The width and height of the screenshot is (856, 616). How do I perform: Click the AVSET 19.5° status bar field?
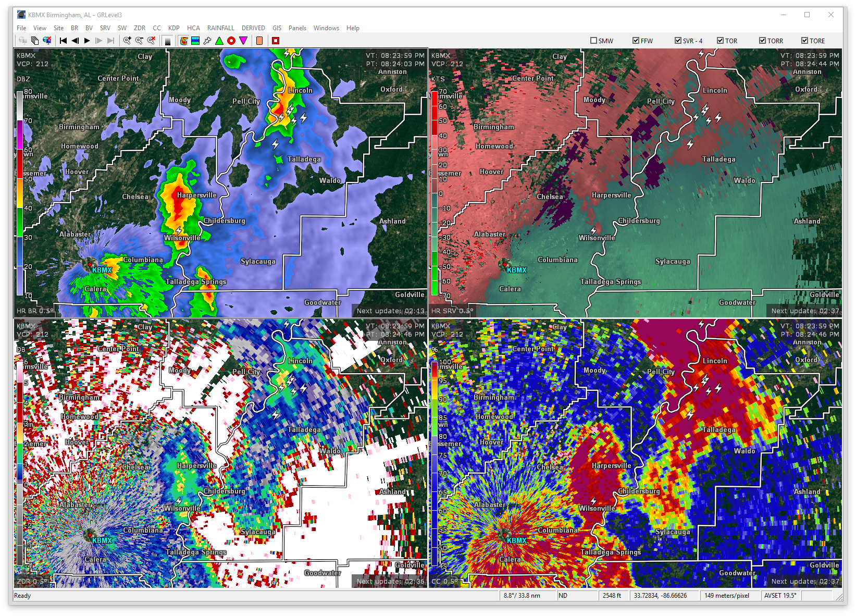tap(780, 596)
